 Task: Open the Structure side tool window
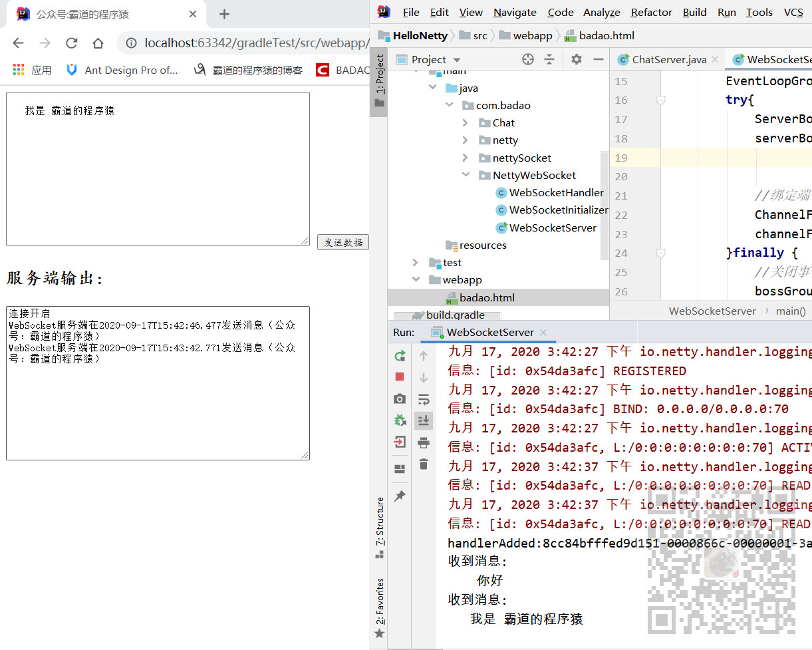tap(378, 528)
